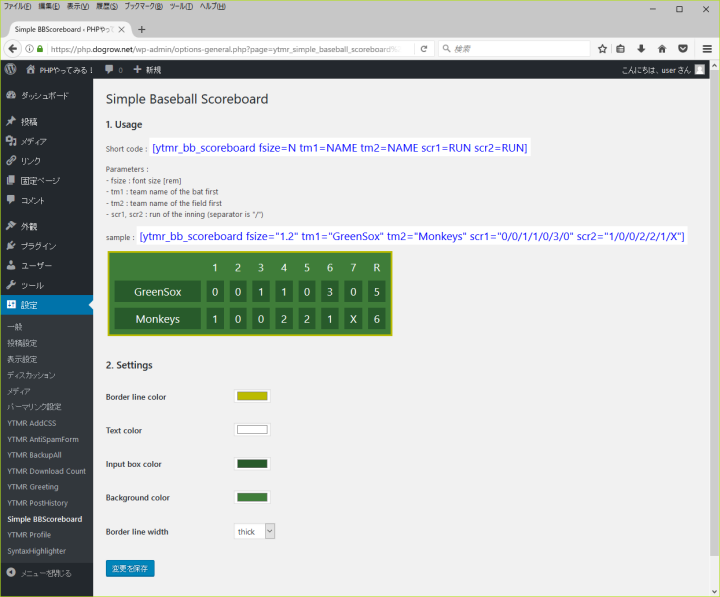
Task: Pick the Input box color swatch
Action: [x=252, y=464]
